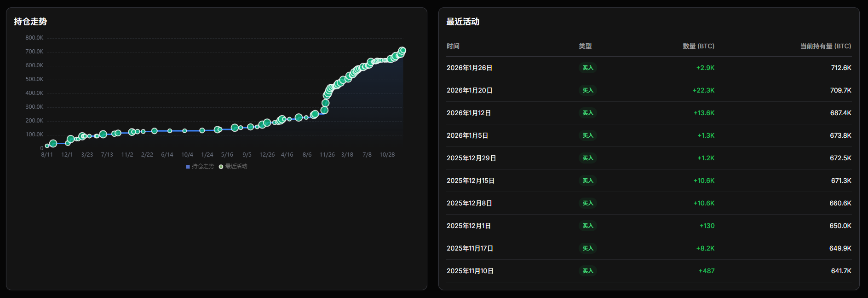Image resolution: width=868 pixels, height=298 pixels.
Task: Click the blue square legend marker
Action: click(x=188, y=167)
